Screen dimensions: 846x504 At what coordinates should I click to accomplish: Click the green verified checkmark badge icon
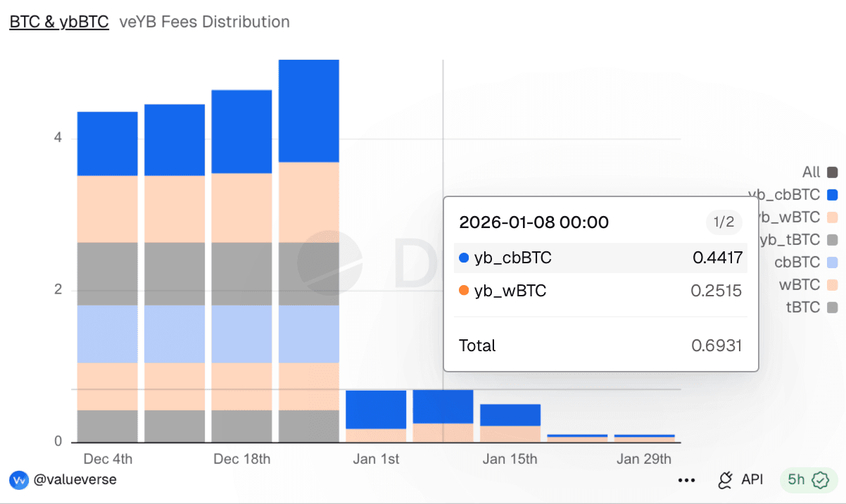pyautogui.click(x=820, y=480)
